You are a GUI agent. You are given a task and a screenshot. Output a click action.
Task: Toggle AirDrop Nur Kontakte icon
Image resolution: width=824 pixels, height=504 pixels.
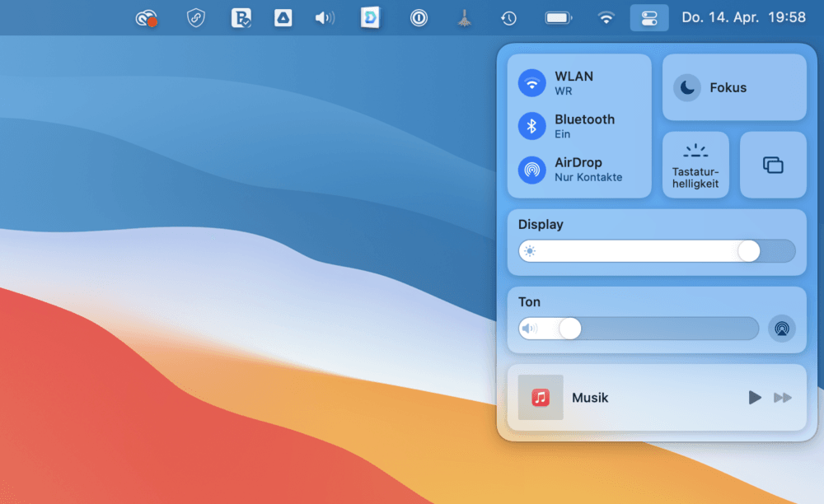coord(531,170)
